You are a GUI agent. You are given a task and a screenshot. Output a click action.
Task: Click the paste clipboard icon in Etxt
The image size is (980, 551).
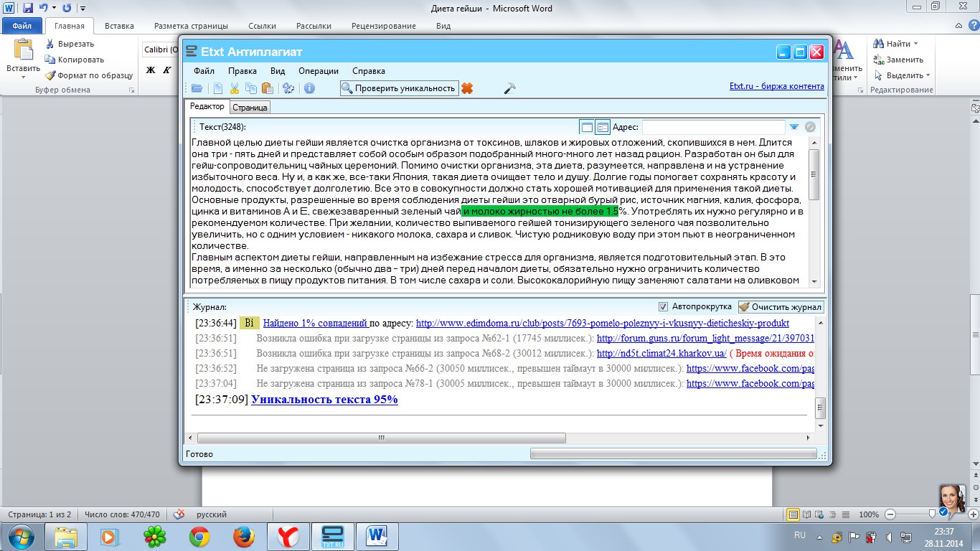[x=267, y=88]
